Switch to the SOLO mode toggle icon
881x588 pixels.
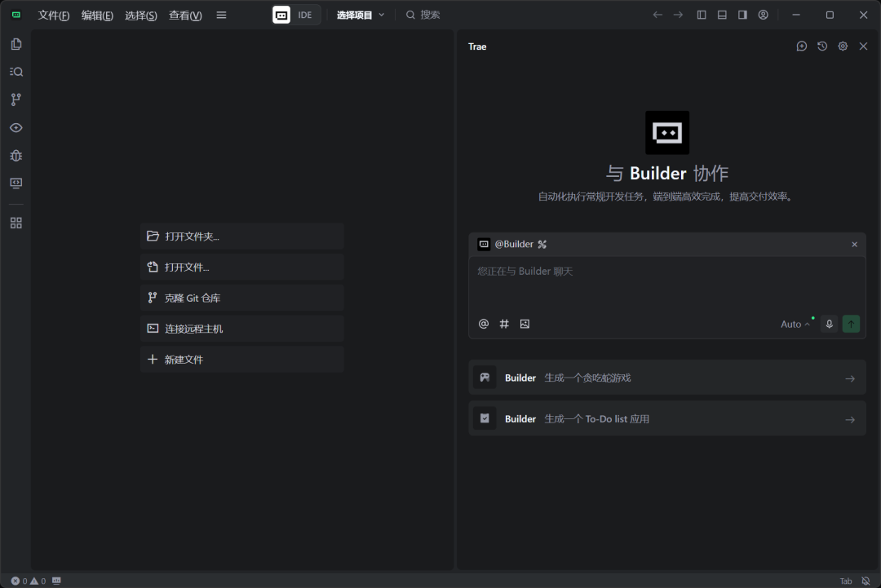[x=281, y=15]
